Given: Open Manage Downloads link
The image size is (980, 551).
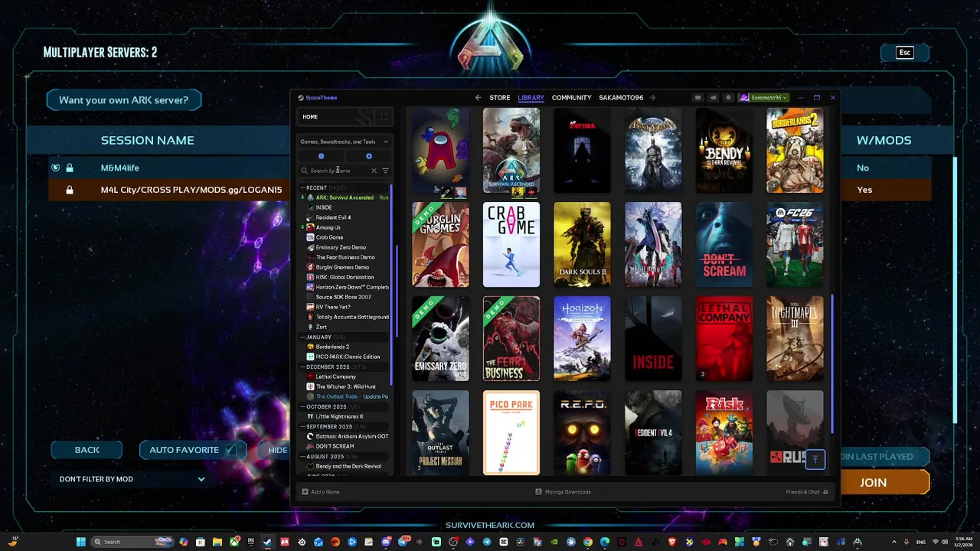Looking at the screenshot, I should coord(567,492).
